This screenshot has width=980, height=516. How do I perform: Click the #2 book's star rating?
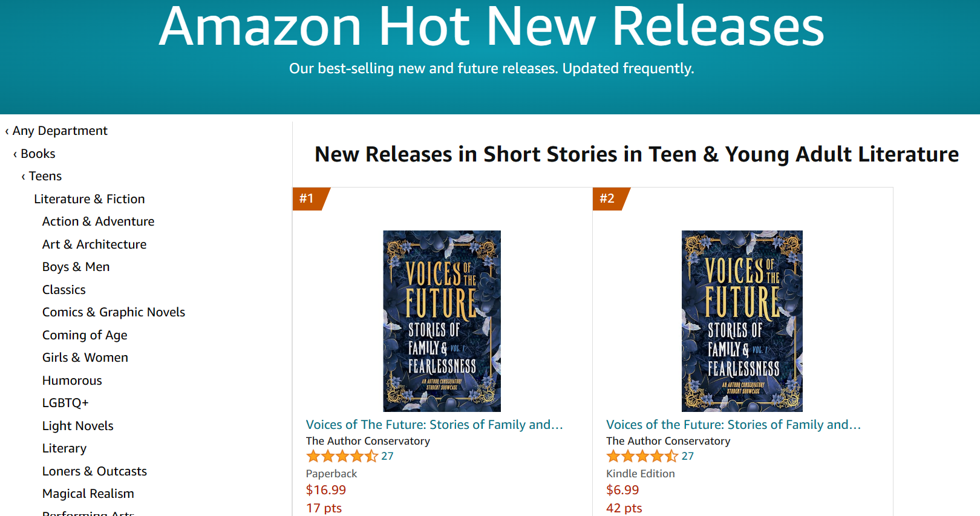coord(642,456)
